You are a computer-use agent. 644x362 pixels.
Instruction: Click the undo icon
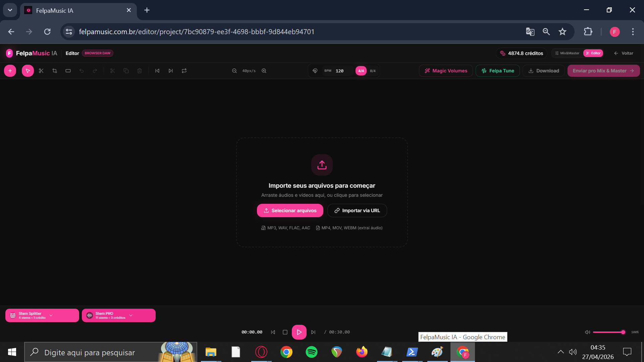tap(82, 71)
